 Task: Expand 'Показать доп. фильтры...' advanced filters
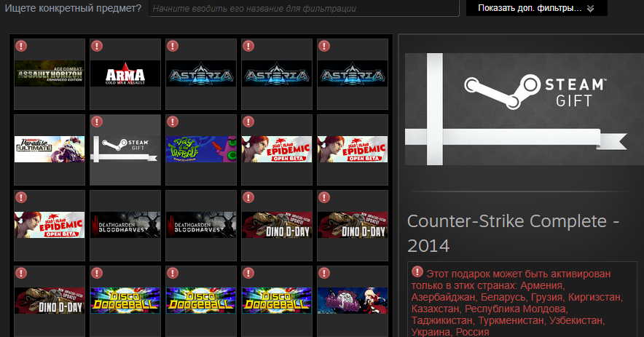coord(536,8)
